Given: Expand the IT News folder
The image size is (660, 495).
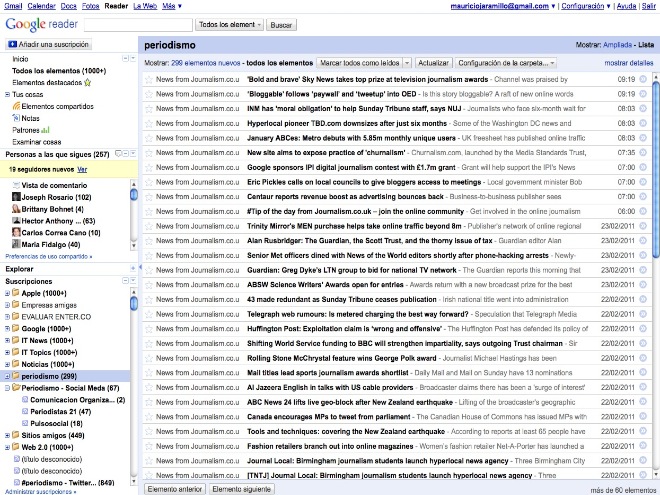Looking at the screenshot, I should 7,341.
